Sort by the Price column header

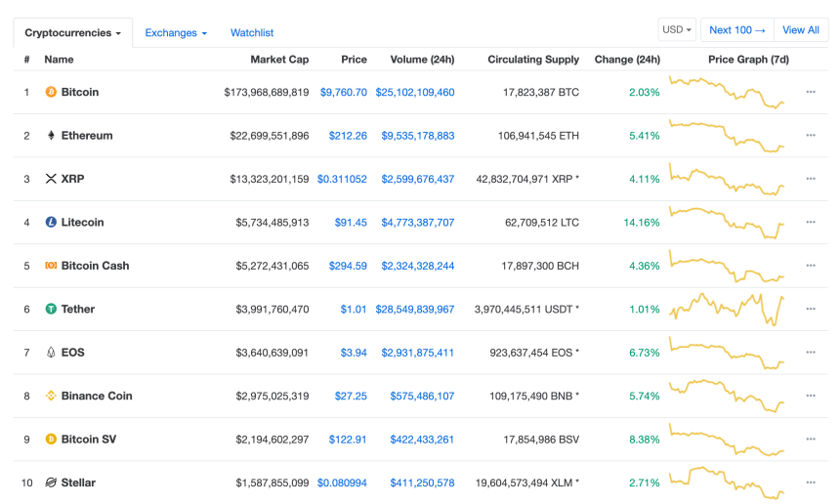(x=355, y=60)
